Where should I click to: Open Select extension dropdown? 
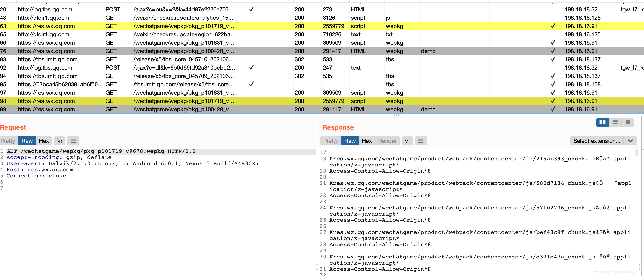(596, 141)
